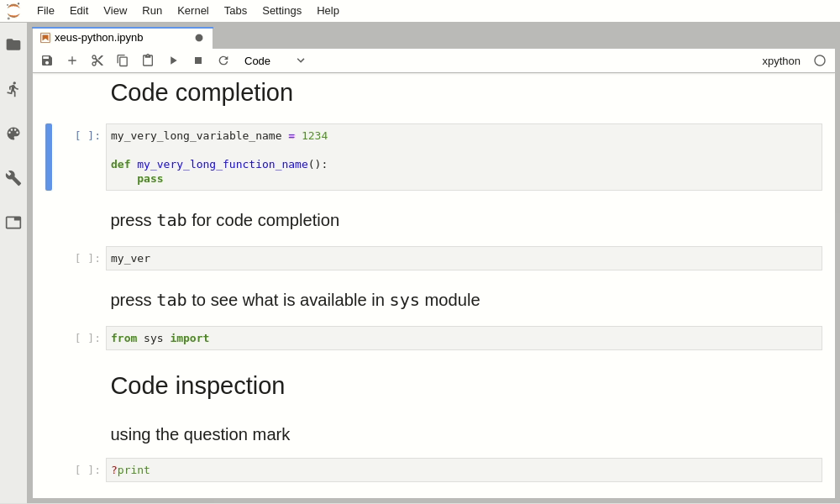Toggle the file browser sidebar panel

coord(13,45)
